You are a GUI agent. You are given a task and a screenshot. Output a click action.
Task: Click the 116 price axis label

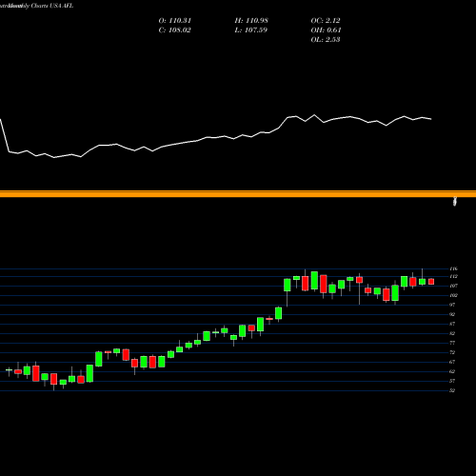(x=453, y=268)
